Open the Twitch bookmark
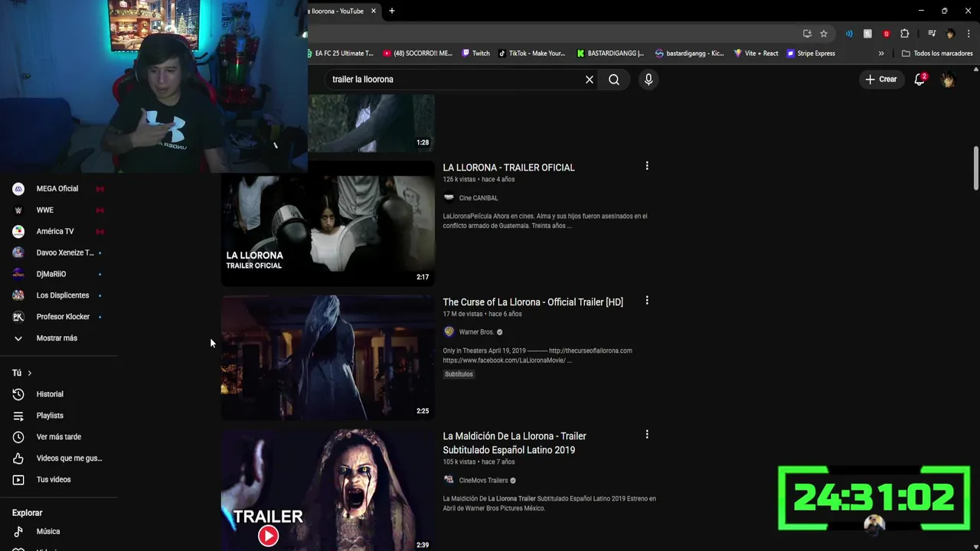Screen dimensions: 980x551 point(476,54)
